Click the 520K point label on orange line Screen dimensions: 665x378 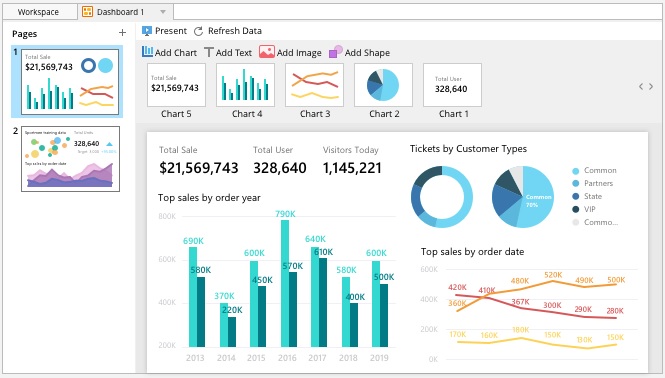click(x=553, y=275)
